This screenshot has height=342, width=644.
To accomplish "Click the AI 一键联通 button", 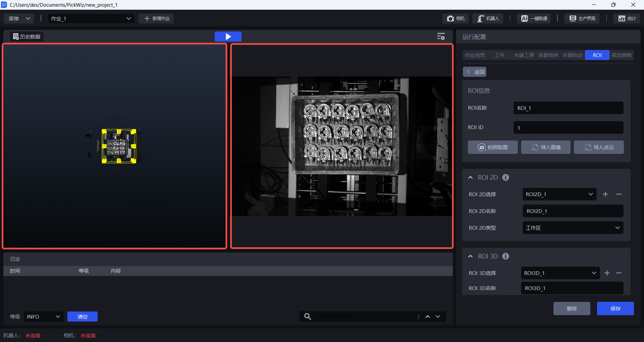I will [x=534, y=19].
